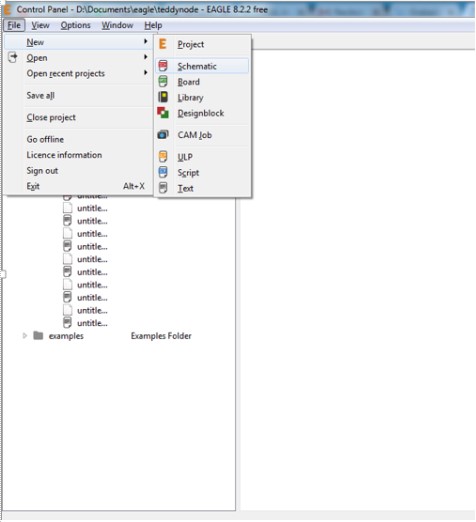Choose Exit from the File menu
476x522 pixels.
coord(79,186)
